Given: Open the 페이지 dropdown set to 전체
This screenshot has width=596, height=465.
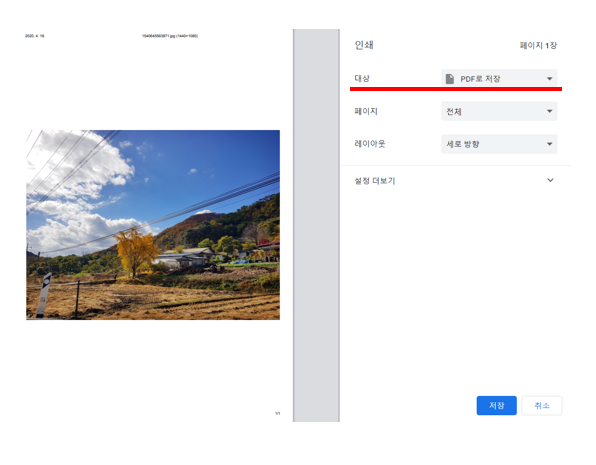Looking at the screenshot, I should pos(499,111).
